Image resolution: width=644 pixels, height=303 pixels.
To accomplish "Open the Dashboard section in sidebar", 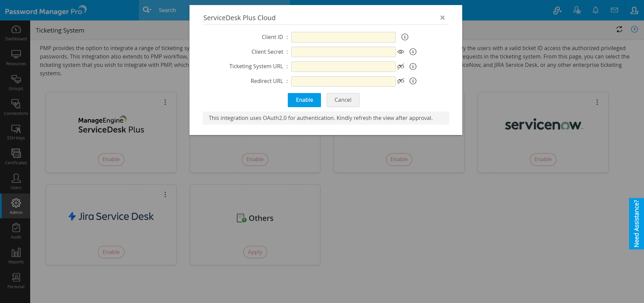I will [x=16, y=33].
